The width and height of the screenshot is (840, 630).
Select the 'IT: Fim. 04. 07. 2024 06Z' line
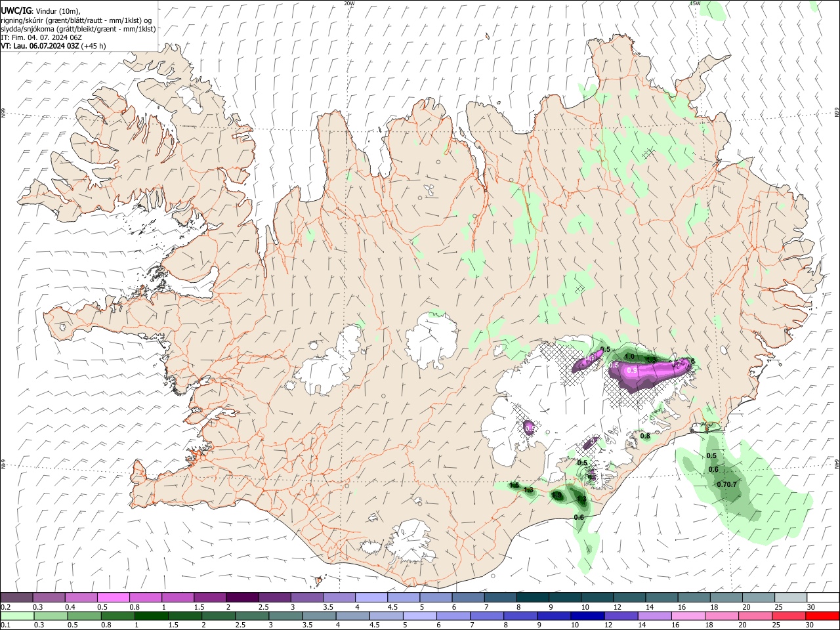click(x=41, y=37)
